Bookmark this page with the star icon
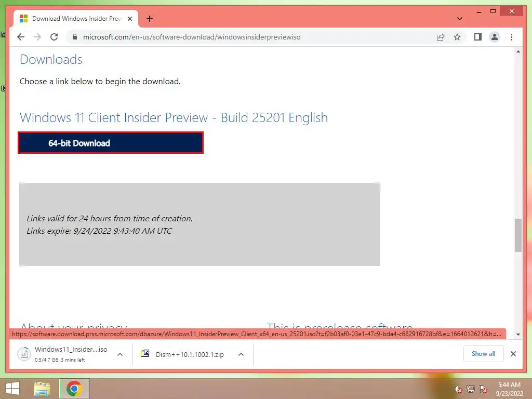Viewport: 532px width, 399px height. click(x=457, y=37)
